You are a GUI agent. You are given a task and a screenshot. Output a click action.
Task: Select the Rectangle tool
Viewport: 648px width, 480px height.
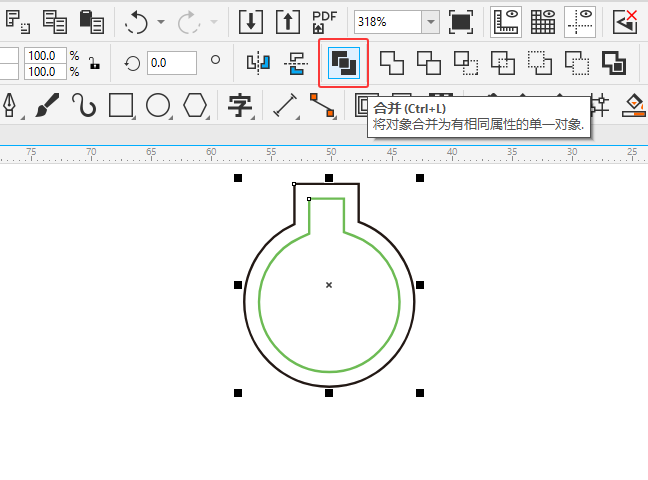click(x=121, y=105)
